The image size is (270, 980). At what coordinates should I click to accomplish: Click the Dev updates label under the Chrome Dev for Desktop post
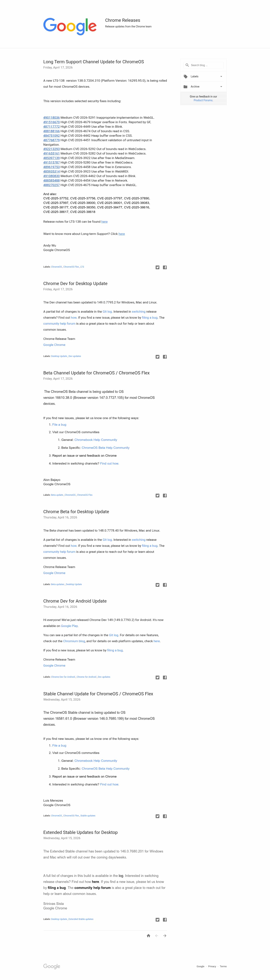point(75,356)
